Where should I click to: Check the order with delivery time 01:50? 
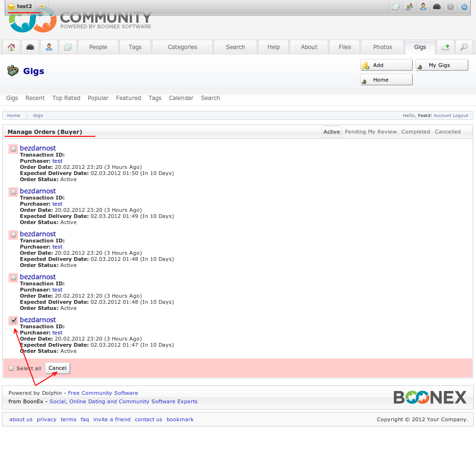point(14,149)
